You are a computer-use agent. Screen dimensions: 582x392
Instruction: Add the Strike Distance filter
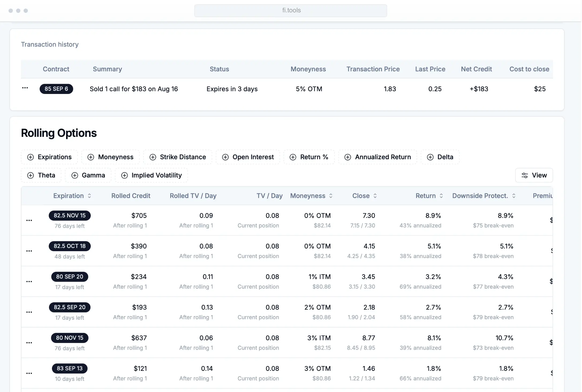(x=177, y=157)
